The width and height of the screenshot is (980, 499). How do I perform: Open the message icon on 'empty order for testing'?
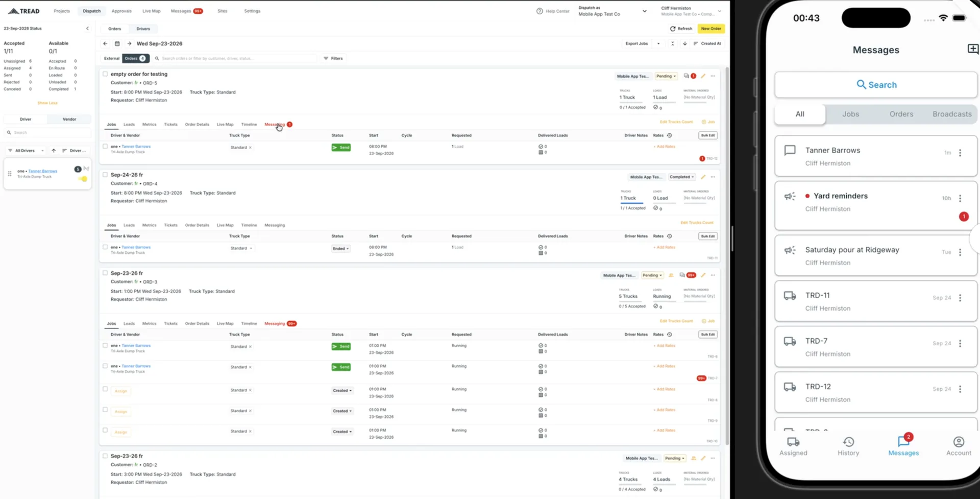[687, 76]
